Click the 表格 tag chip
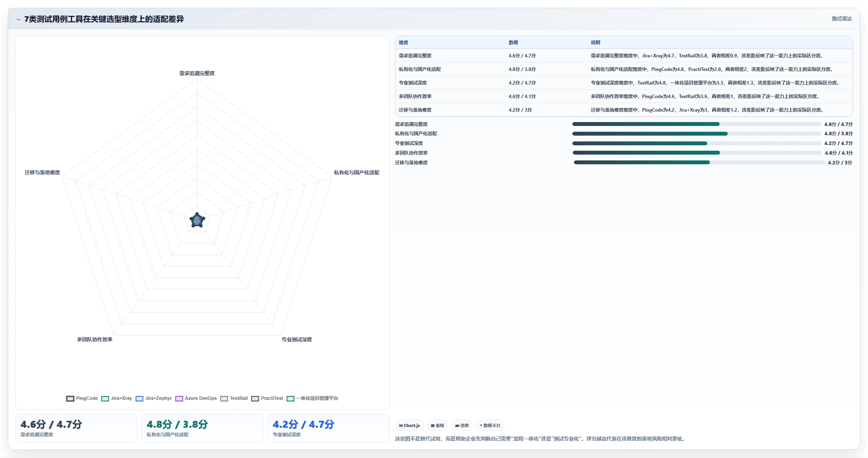Image resolution: width=868 pixels, height=458 pixels. (x=437, y=425)
